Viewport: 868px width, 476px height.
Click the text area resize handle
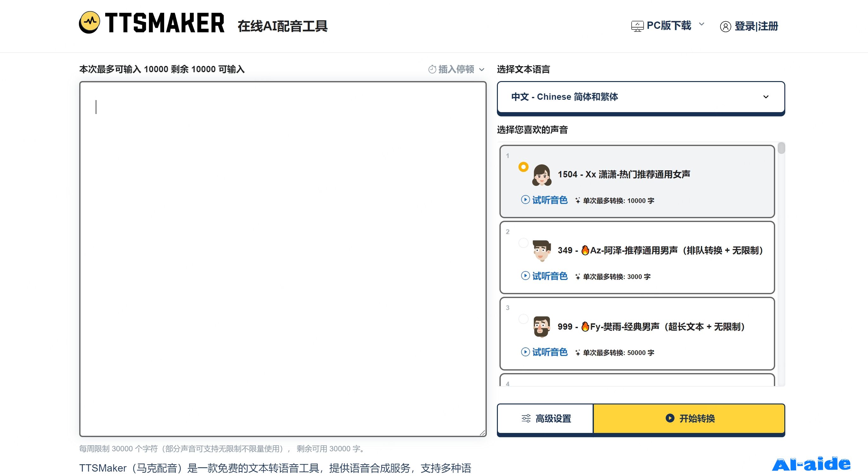482,433
